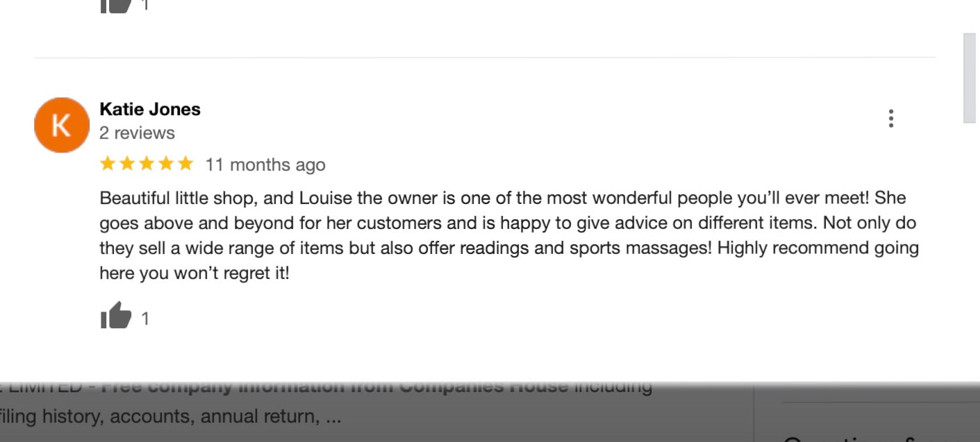Like Katie Jones's review with thumbs-up

pos(116,316)
